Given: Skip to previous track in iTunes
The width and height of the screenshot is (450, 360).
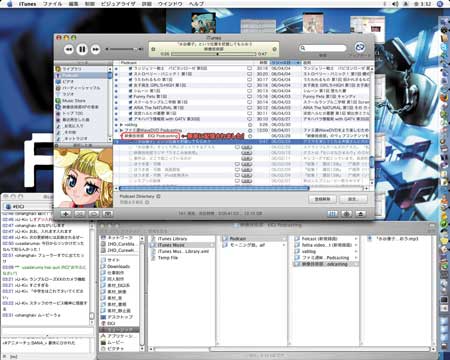Looking at the screenshot, I should click(69, 50).
